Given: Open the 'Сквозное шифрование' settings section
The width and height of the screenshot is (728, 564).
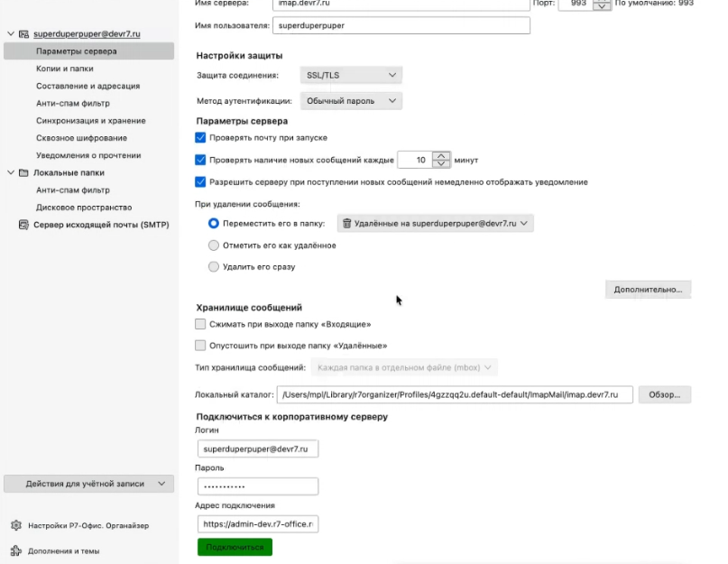Looking at the screenshot, I should (x=81, y=138).
